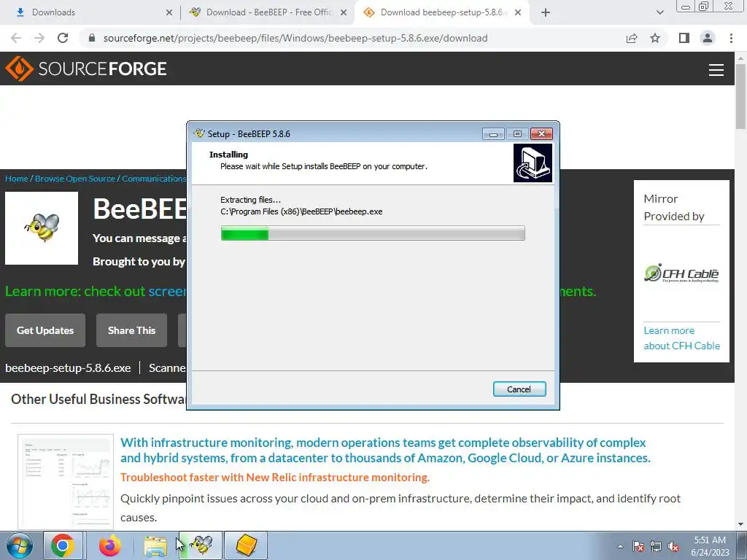Show hidden system tray icons
The width and height of the screenshot is (747, 560).
click(x=620, y=547)
